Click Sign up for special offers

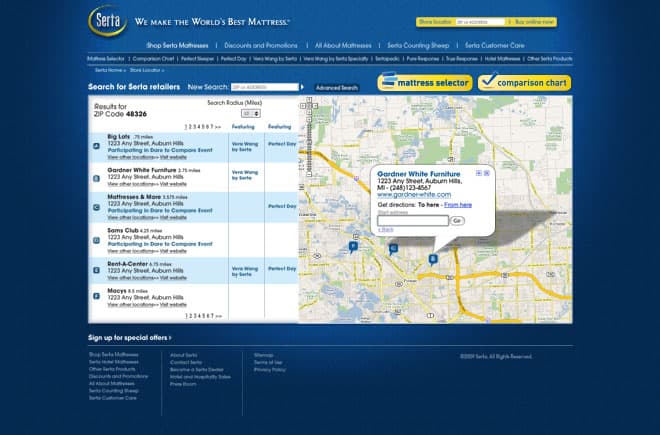130,338
